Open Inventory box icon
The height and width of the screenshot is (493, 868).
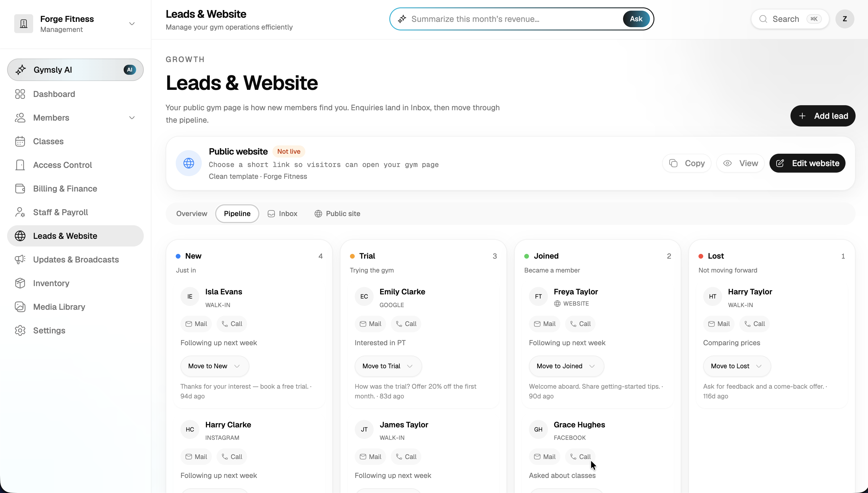[x=20, y=283]
